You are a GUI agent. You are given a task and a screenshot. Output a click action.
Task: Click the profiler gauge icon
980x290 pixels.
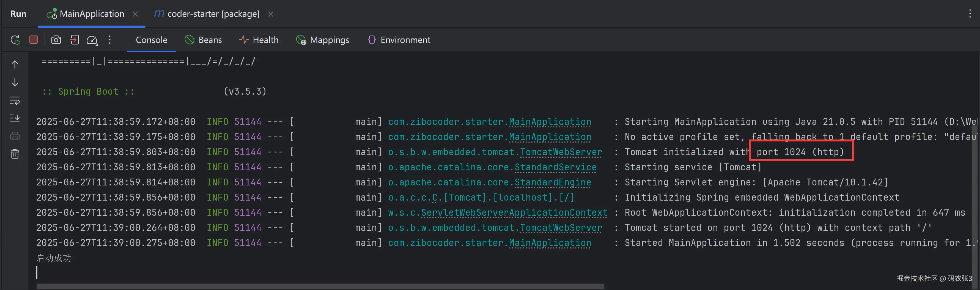click(x=92, y=40)
